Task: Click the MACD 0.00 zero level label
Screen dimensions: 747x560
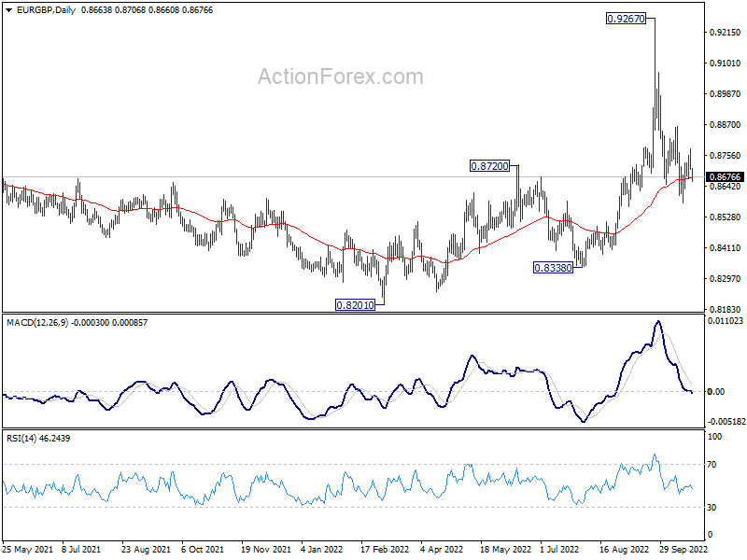Action: (716, 391)
